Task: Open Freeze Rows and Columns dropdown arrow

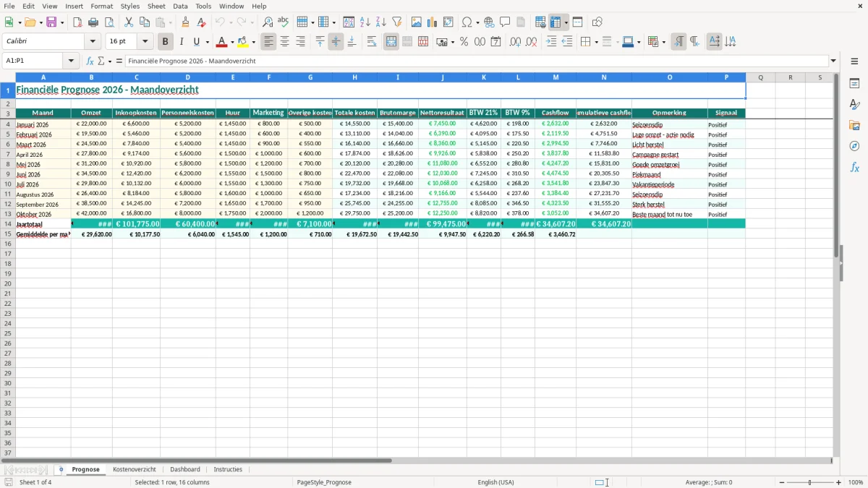Action: (566, 22)
